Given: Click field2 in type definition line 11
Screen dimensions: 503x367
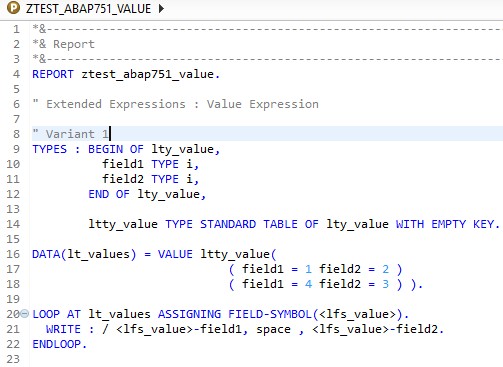Looking at the screenshot, I should click(123, 179).
